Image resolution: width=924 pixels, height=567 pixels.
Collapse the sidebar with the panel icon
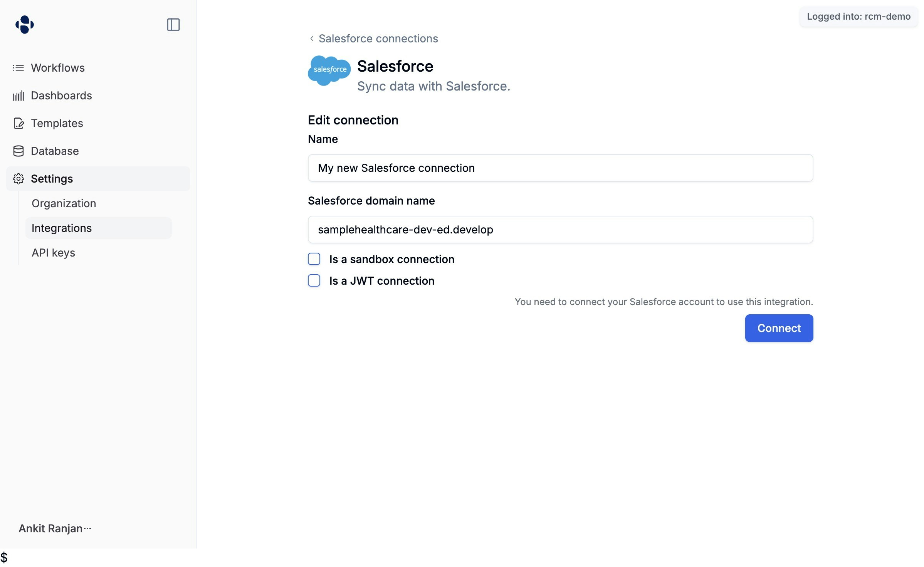[x=173, y=25]
